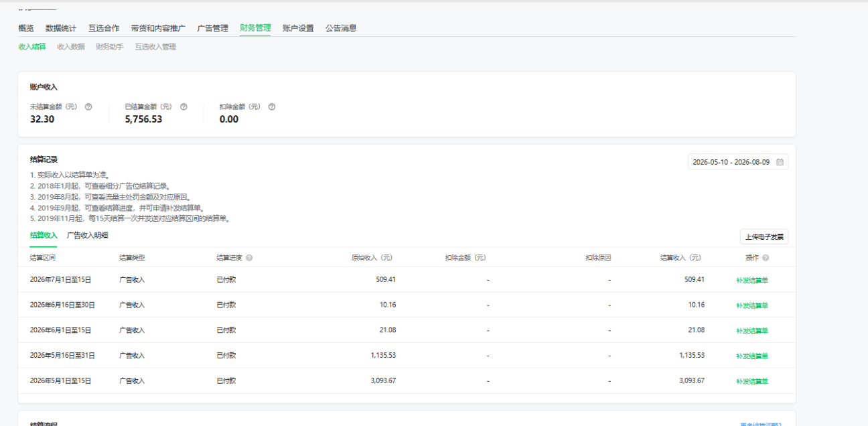Click 结算收入（元） column header

(x=681, y=258)
